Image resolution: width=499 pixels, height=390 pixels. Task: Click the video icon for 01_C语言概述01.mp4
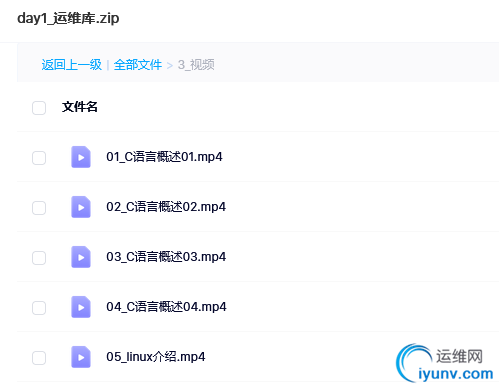point(81,157)
